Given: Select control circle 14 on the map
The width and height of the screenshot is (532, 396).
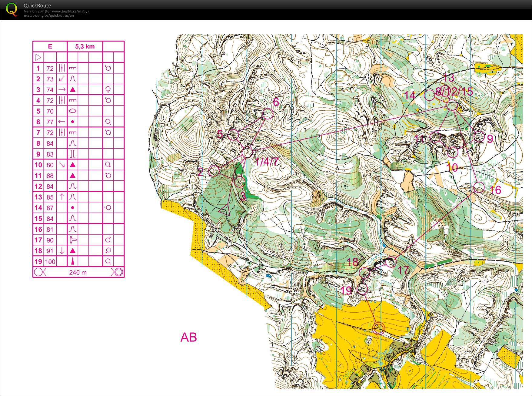Looking at the screenshot, I should tap(429, 95).
